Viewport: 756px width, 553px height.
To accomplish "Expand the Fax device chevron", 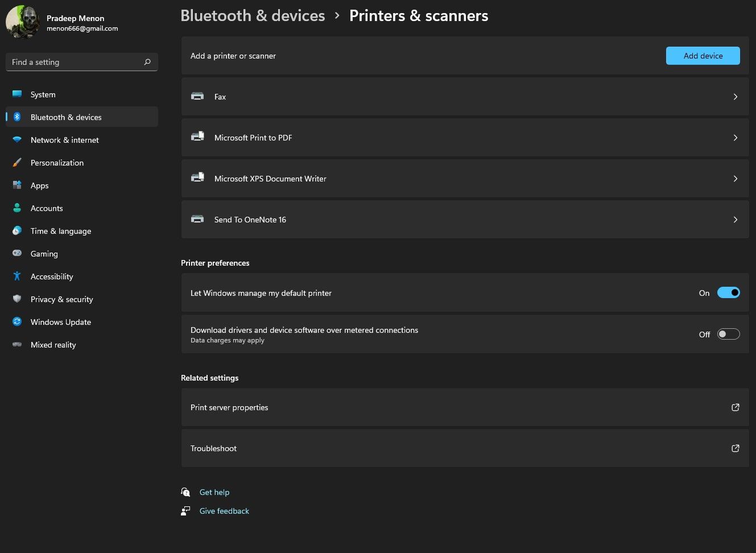I will [735, 97].
